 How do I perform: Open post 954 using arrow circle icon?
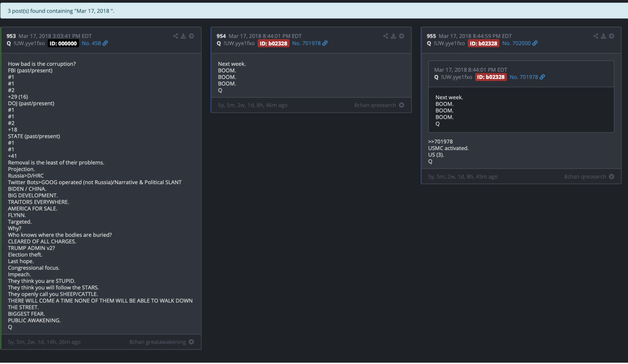(x=402, y=36)
